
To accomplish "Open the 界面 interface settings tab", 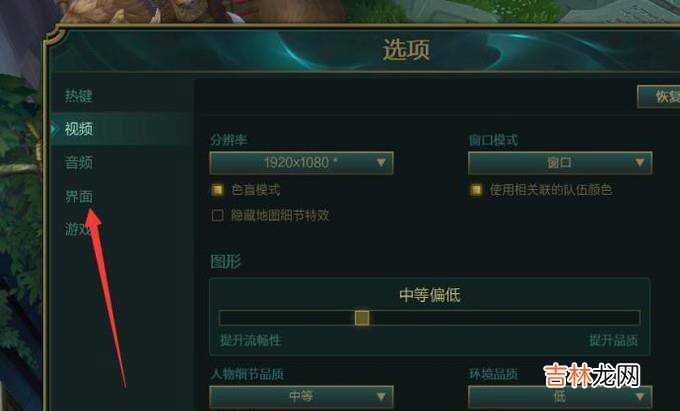I will (x=78, y=196).
